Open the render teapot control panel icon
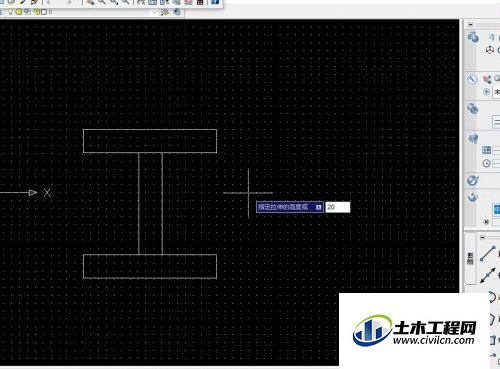 473,197
